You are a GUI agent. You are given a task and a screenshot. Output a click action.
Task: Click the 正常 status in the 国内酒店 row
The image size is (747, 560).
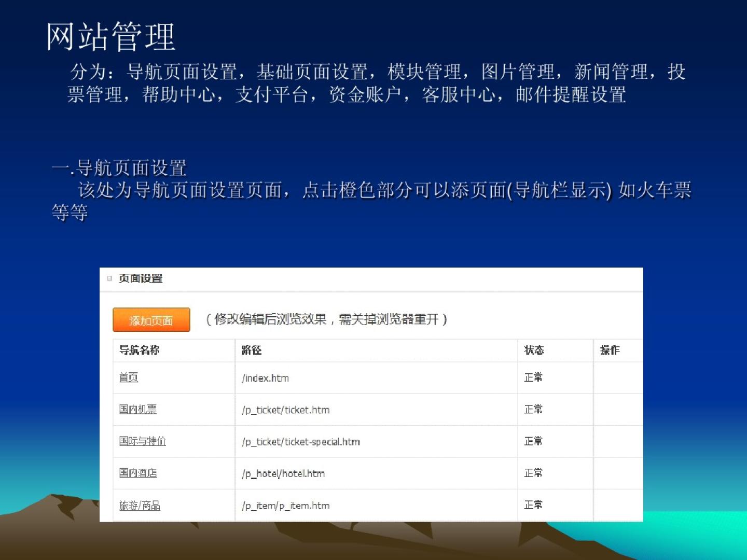click(x=533, y=473)
